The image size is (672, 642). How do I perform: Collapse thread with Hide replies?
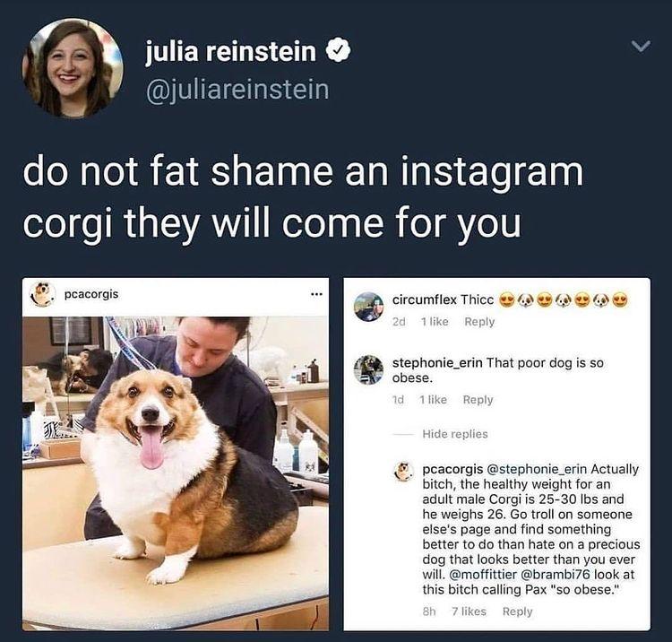[454, 434]
